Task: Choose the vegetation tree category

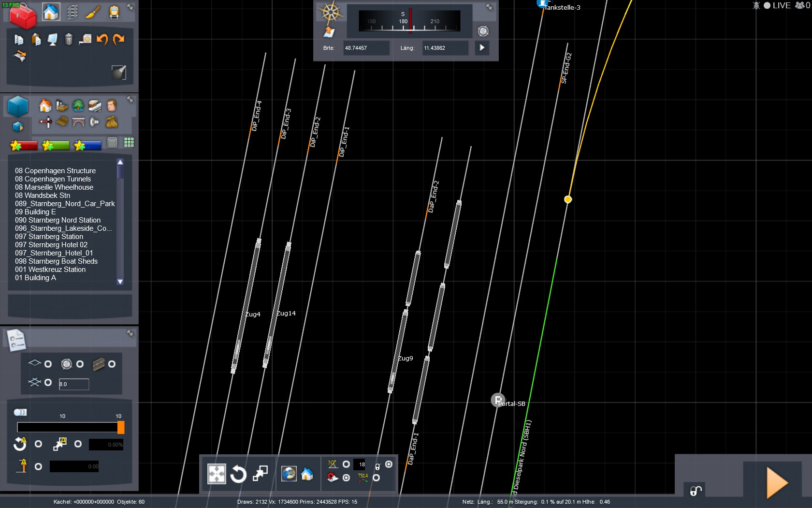Action: pyautogui.click(x=78, y=105)
